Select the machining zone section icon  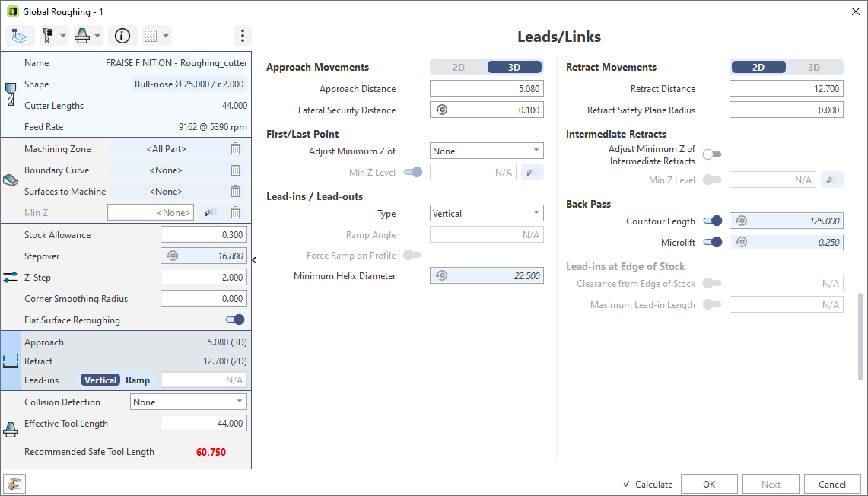coord(10,180)
